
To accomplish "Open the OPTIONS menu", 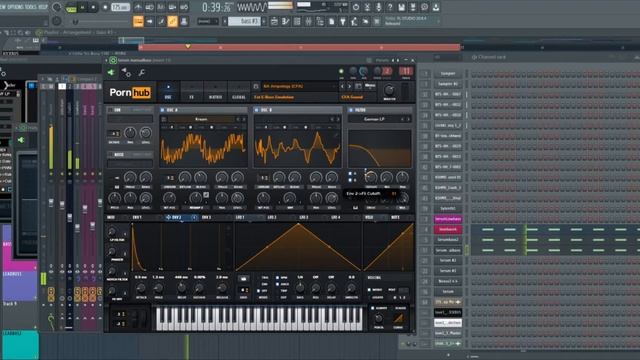I will pyautogui.click(x=16, y=7).
